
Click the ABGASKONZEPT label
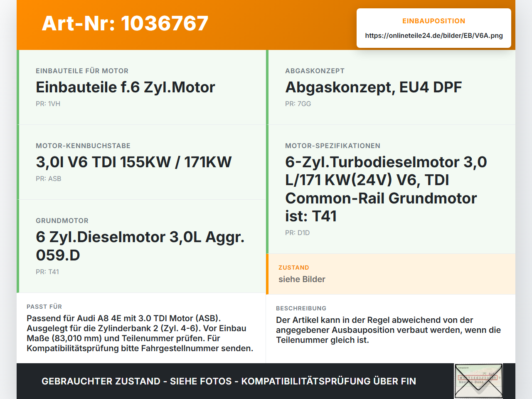tap(315, 71)
